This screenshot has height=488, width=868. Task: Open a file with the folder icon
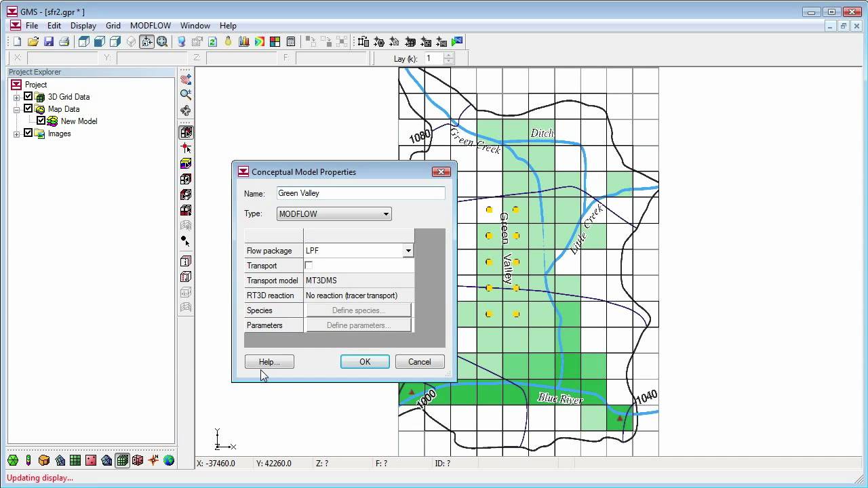[x=33, y=42]
